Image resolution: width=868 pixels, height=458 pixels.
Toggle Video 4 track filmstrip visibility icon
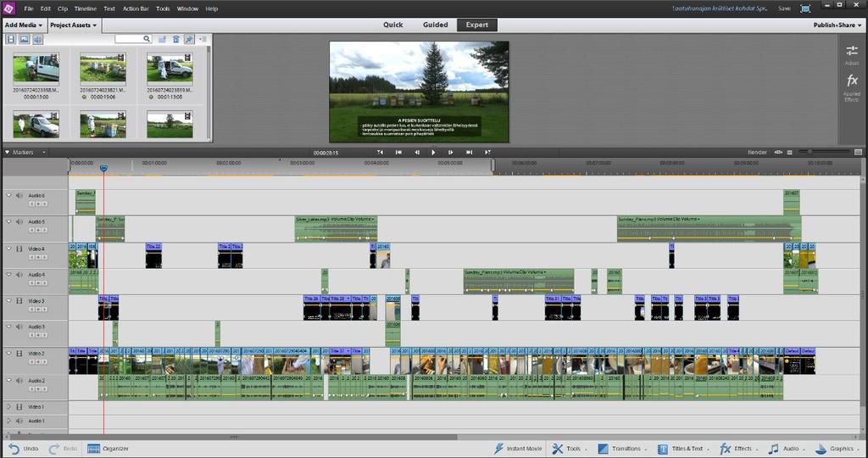[19, 249]
